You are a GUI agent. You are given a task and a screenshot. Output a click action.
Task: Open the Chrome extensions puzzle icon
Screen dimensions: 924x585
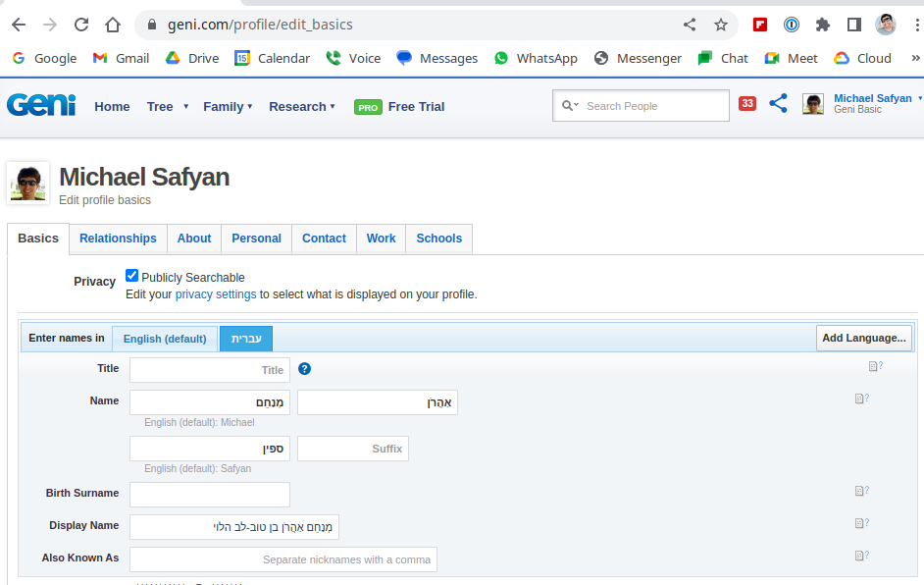click(823, 25)
